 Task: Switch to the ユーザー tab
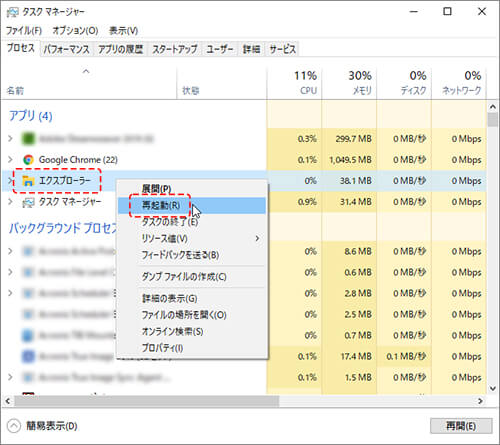220,49
